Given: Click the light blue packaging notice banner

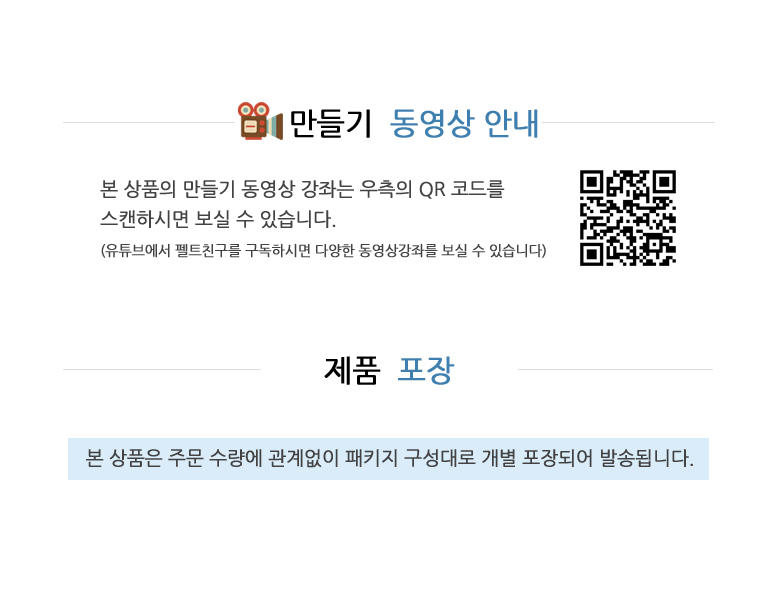Looking at the screenshot, I should 388,459.
